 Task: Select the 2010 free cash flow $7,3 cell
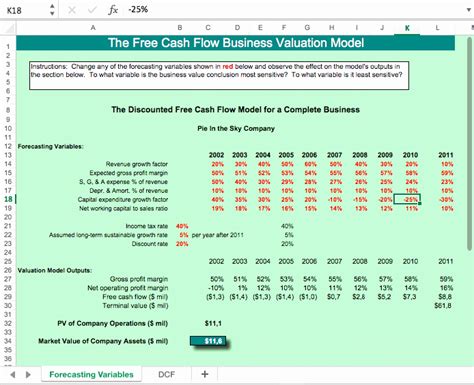click(x=410, y=297)
